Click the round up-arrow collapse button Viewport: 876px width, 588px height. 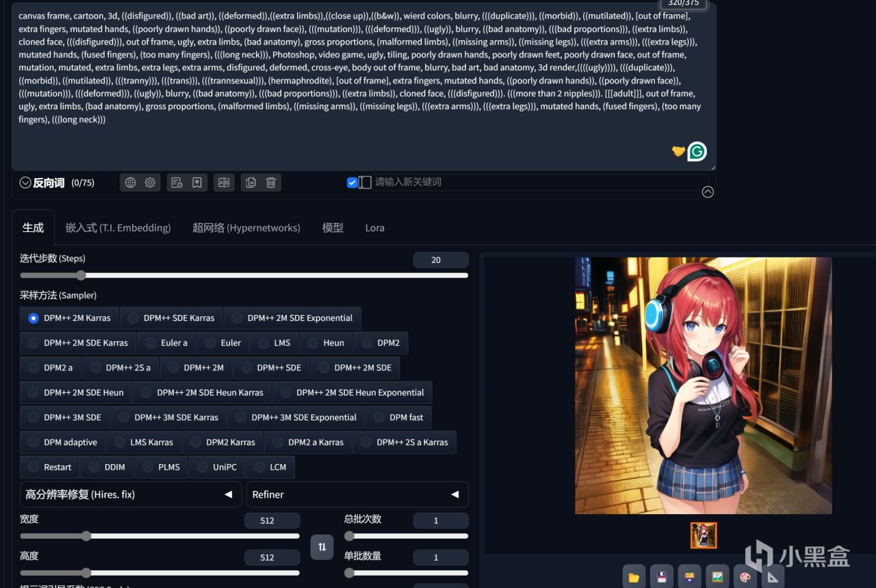coord(708,192)
